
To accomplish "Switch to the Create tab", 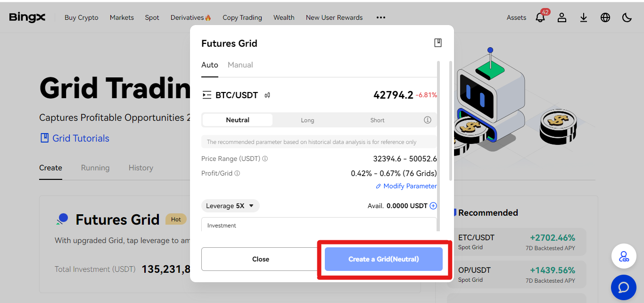I will [50, 168].
